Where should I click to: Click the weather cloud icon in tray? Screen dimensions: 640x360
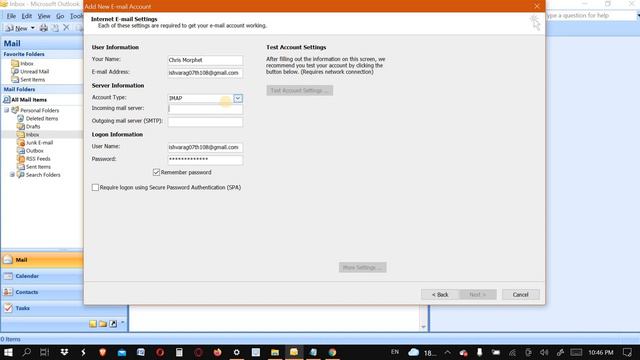tap(413, 352)
